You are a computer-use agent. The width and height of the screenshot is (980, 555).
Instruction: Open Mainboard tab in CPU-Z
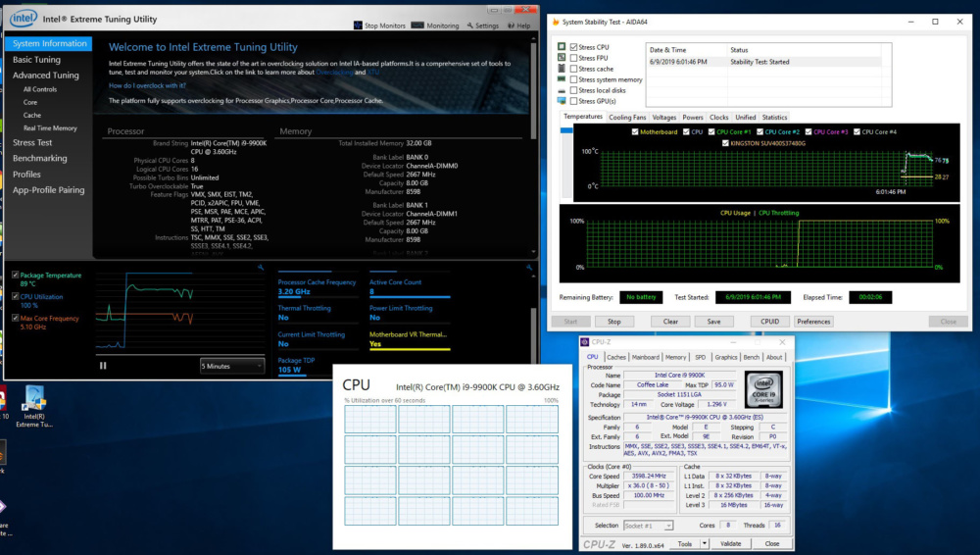coord(645,357)
